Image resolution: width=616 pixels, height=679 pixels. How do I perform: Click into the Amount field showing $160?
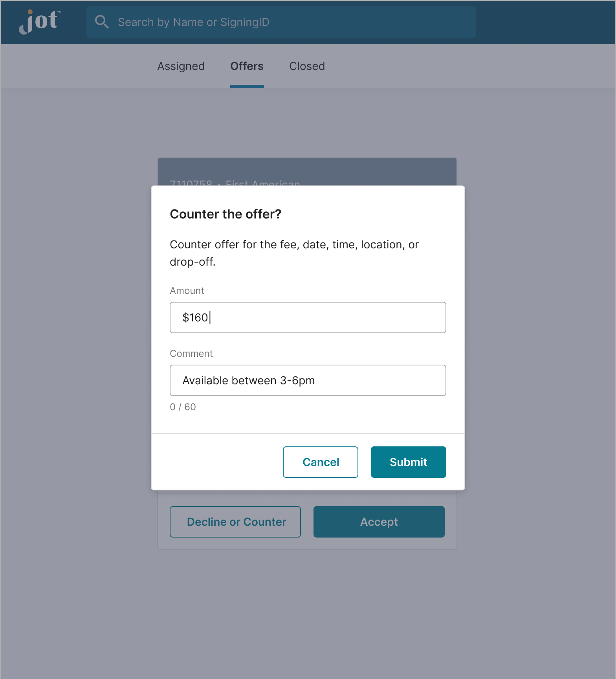tap(308, 317)
